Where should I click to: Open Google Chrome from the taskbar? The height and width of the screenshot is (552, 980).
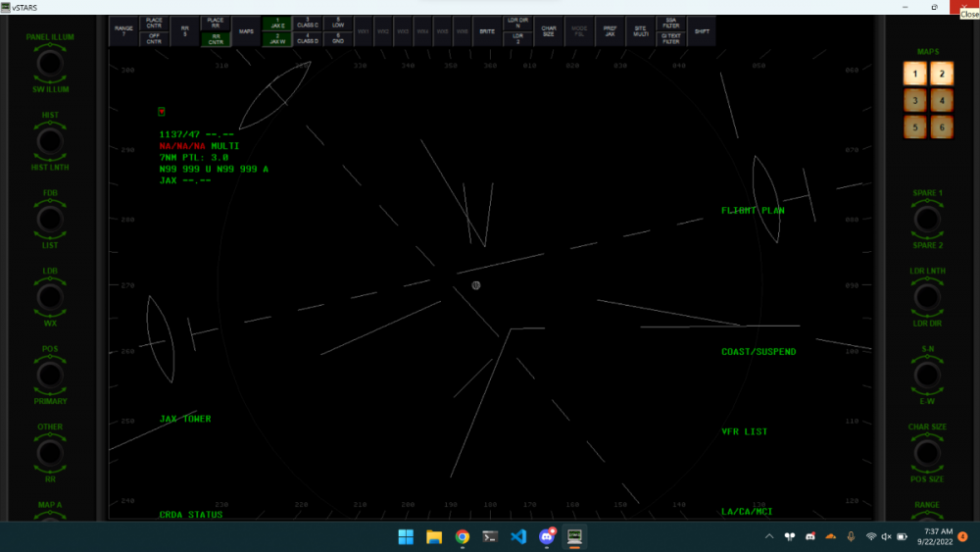pos(462,536)
